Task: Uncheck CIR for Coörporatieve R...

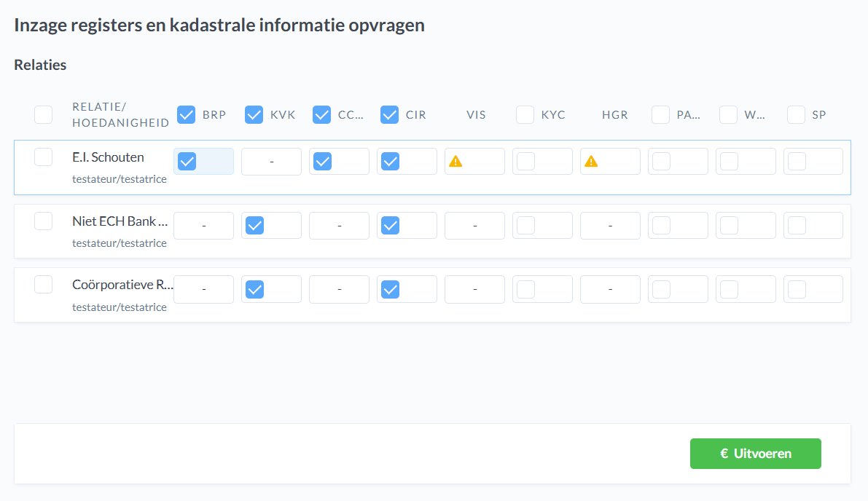Action: coord(391,290)
